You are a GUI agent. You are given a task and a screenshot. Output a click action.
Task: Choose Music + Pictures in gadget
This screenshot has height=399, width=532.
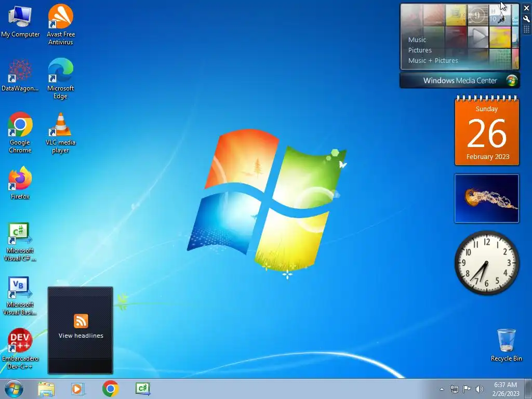click(433, 61)
